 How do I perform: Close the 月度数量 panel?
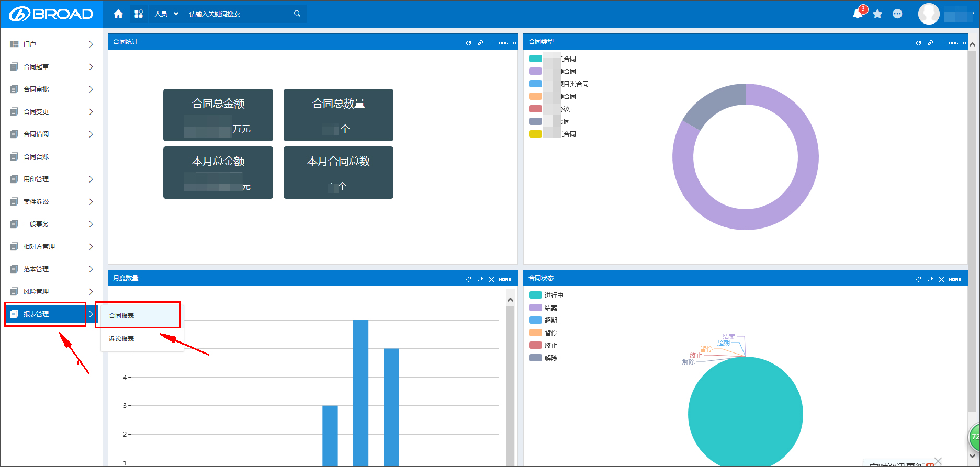click(491, 279)
